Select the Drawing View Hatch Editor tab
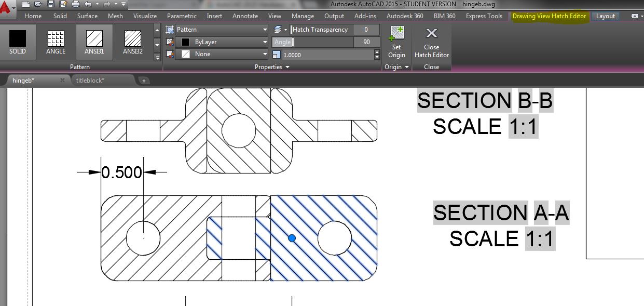This screenshot has width=644, height=306. coord(550,16)
